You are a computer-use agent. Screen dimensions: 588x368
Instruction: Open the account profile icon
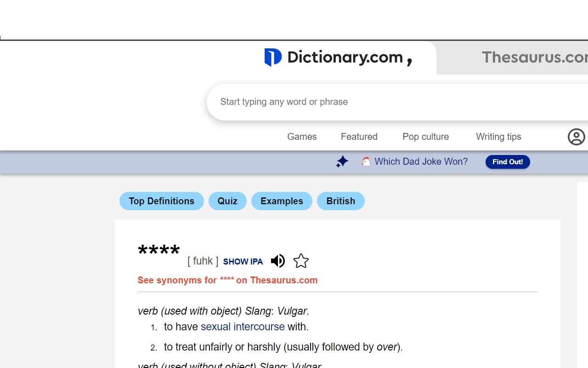[576, 137]
